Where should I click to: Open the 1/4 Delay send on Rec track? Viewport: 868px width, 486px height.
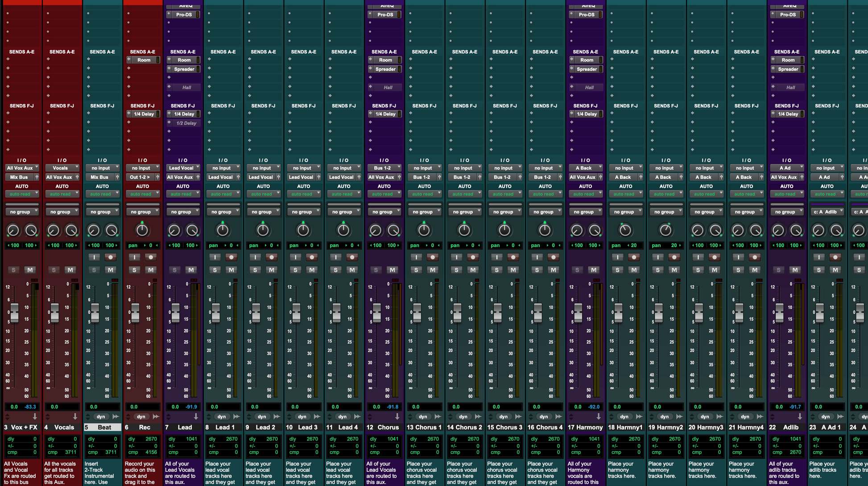click(144, 114)
